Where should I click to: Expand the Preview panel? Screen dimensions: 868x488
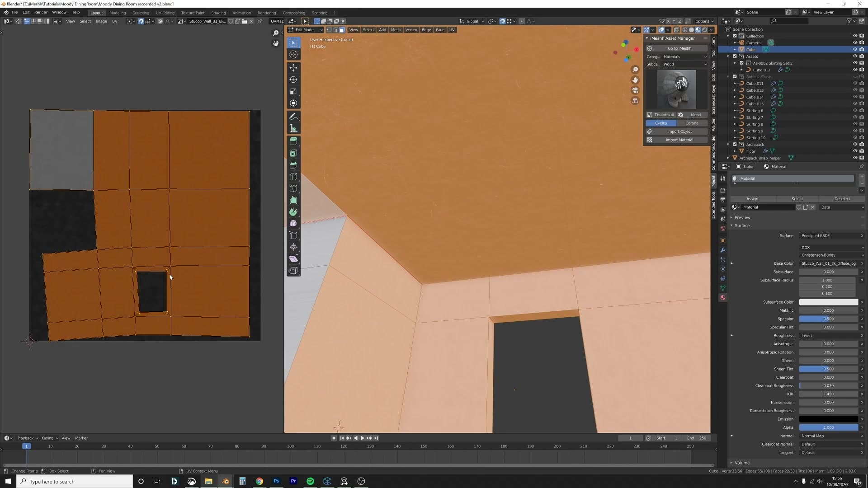pos(742,217)
